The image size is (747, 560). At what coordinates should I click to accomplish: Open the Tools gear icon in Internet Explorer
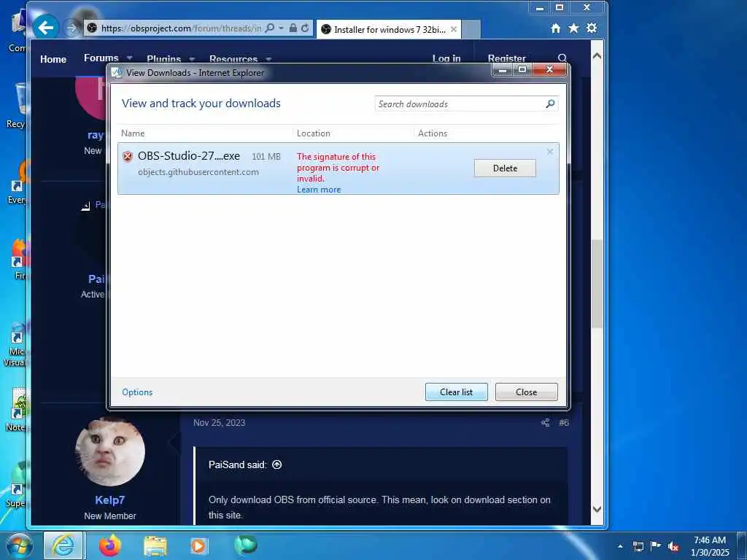click(592, 28)
